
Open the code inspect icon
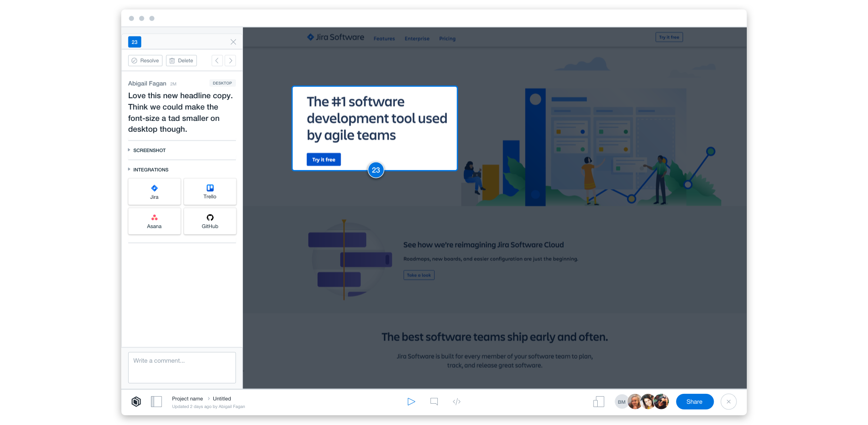point(457,401)
